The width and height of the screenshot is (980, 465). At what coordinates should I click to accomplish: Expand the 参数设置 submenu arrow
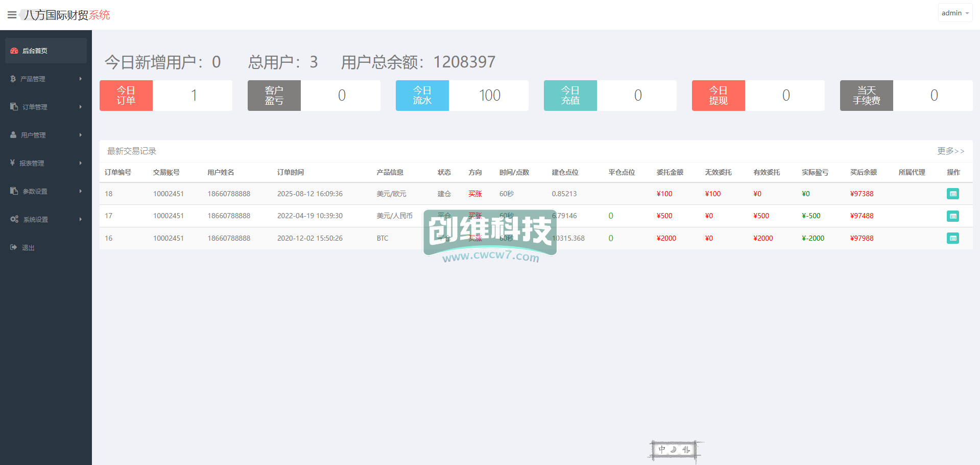81,191
